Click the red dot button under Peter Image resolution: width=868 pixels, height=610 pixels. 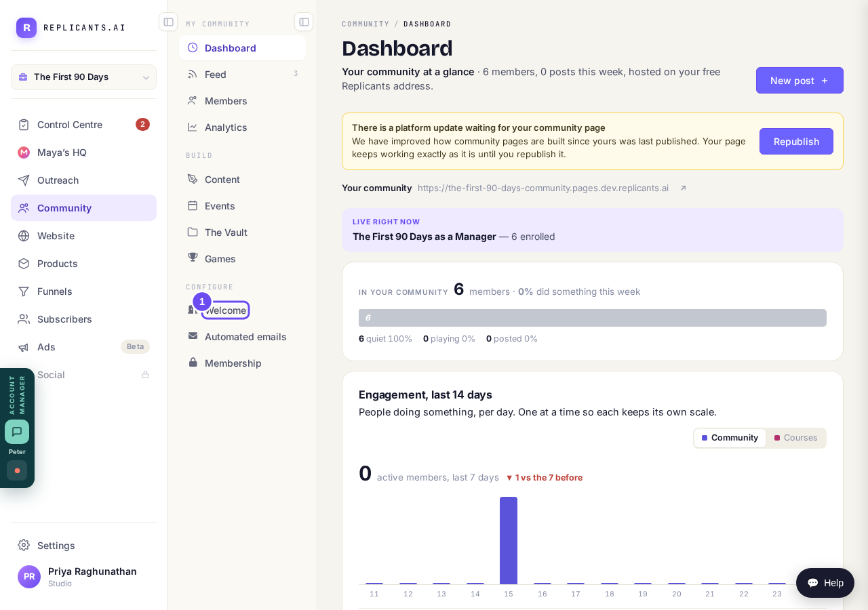click(17, 470)
